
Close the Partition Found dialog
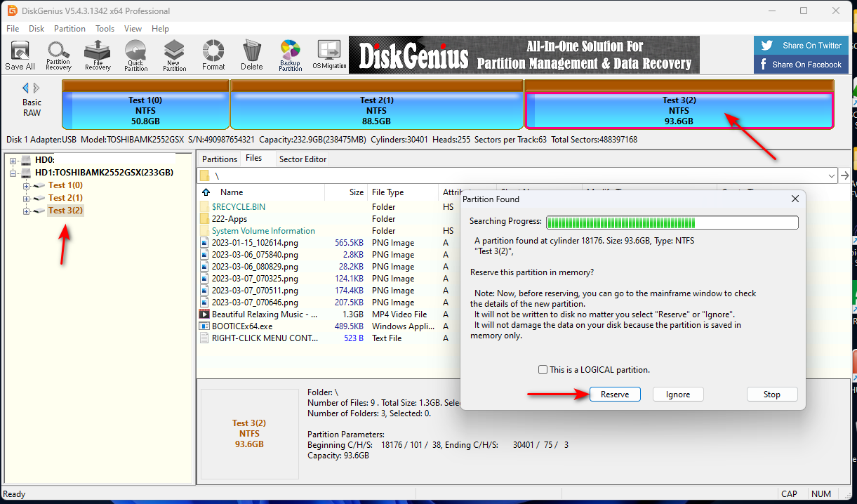[795, 199]
